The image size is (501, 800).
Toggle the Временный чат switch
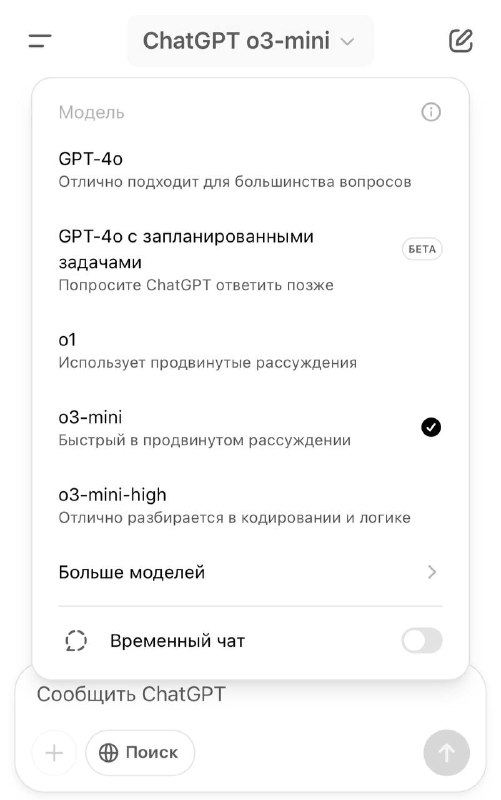pyautogui.click(x=421, y=640)
